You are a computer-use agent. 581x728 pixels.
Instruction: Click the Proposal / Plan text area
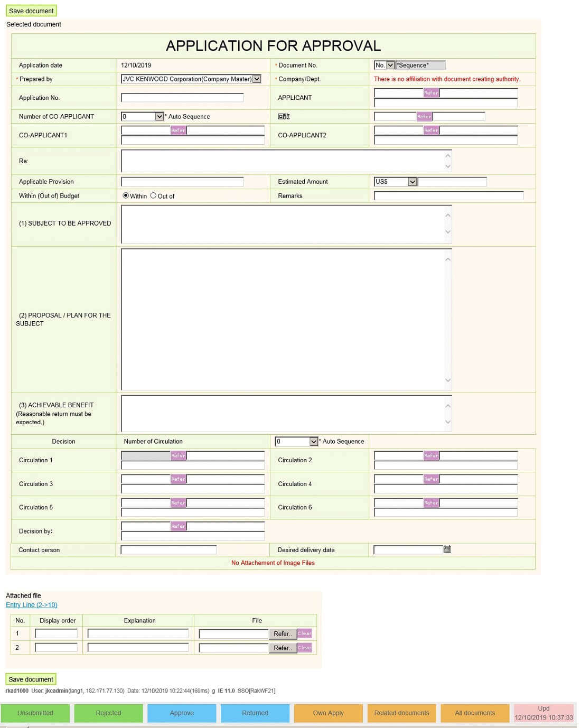[286, 319]
